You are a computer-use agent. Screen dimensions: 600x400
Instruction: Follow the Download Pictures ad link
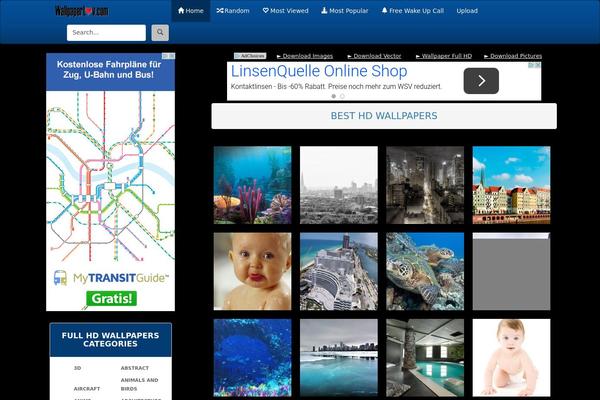513,56
